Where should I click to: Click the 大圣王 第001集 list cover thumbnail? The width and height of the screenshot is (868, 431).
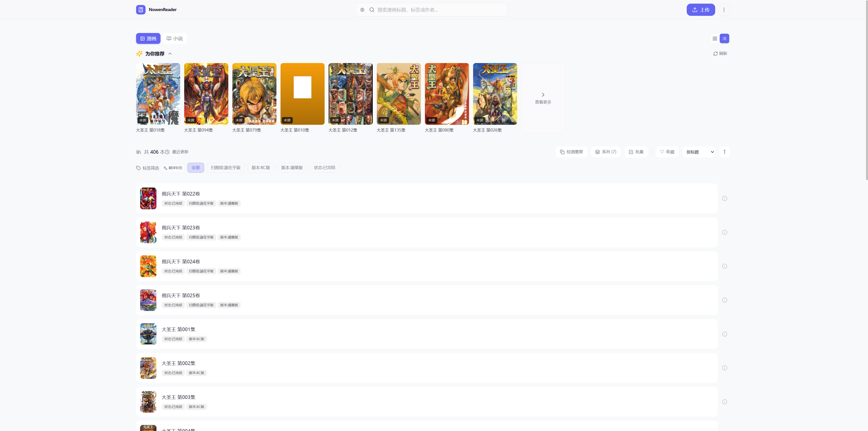tap(148, 334)
